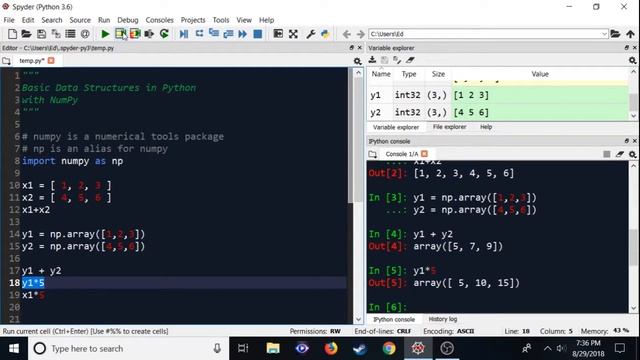Click in the Windows search box

click(x=129, y=349)
